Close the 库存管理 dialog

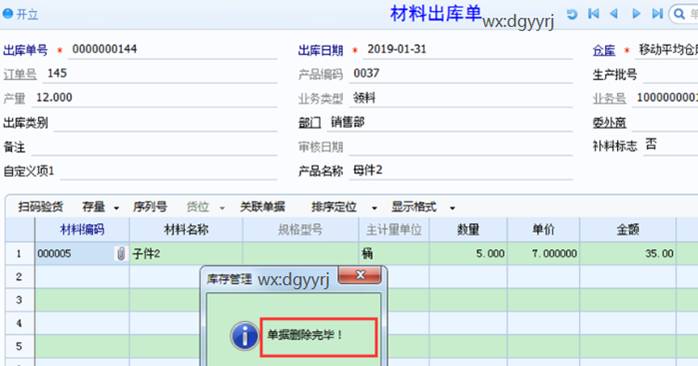click(x=360, y=275)
